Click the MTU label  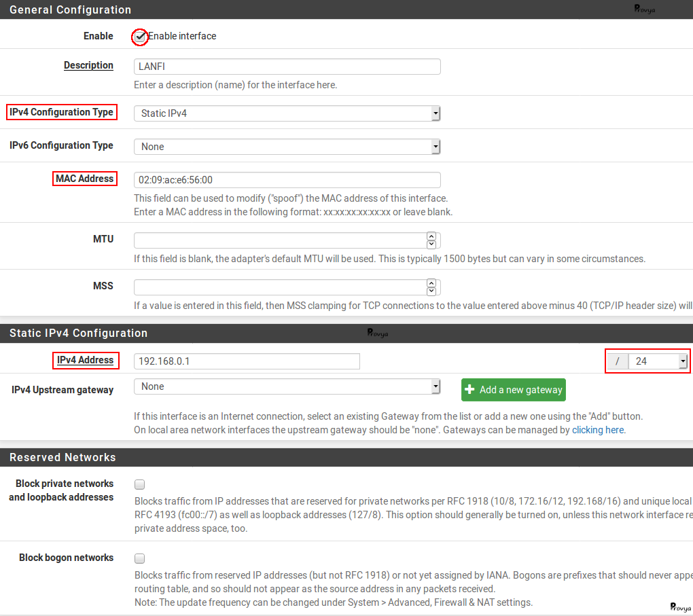pos(103,239)
